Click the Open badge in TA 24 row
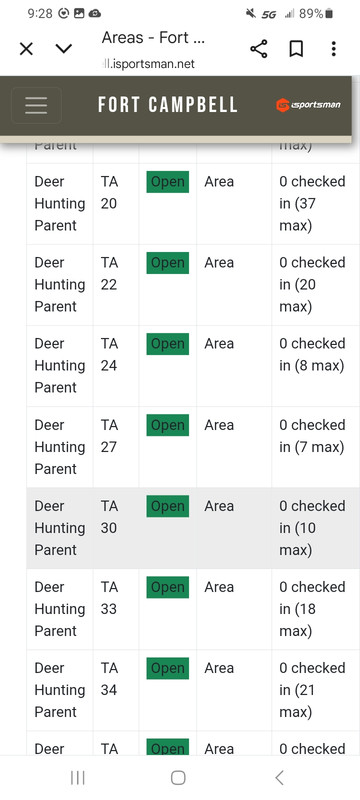The width and height of the screenshot is (360, 800). click(168, 344)
